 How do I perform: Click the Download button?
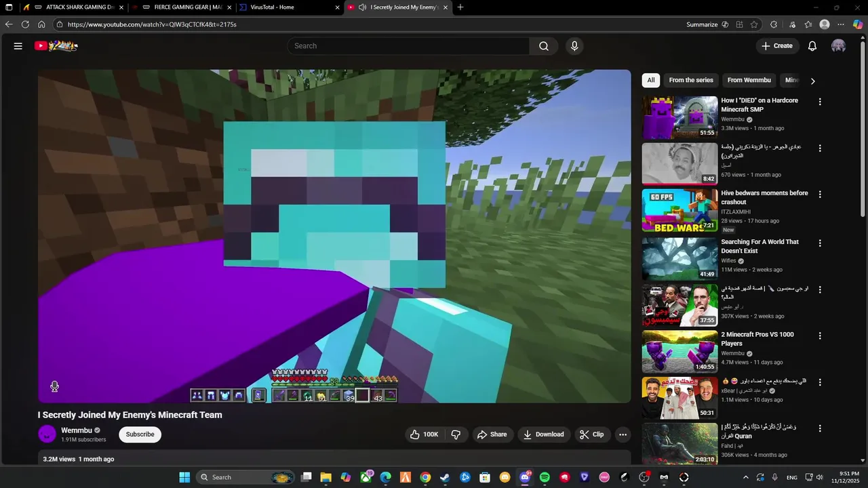tap(544, 434)
